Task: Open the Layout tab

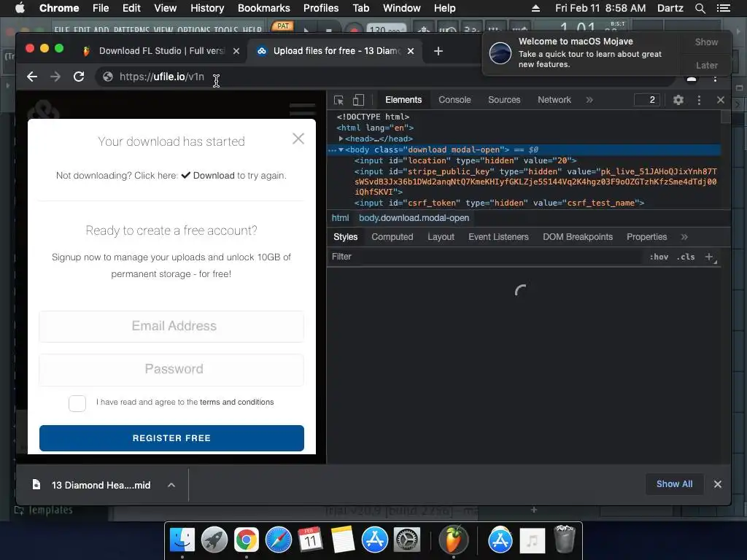Action: click(441, 237)
